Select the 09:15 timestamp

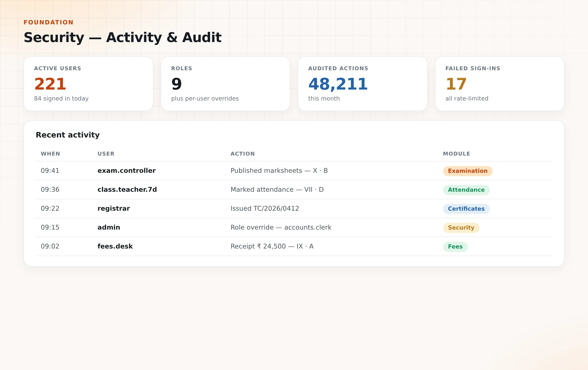(x=50, y=227)
